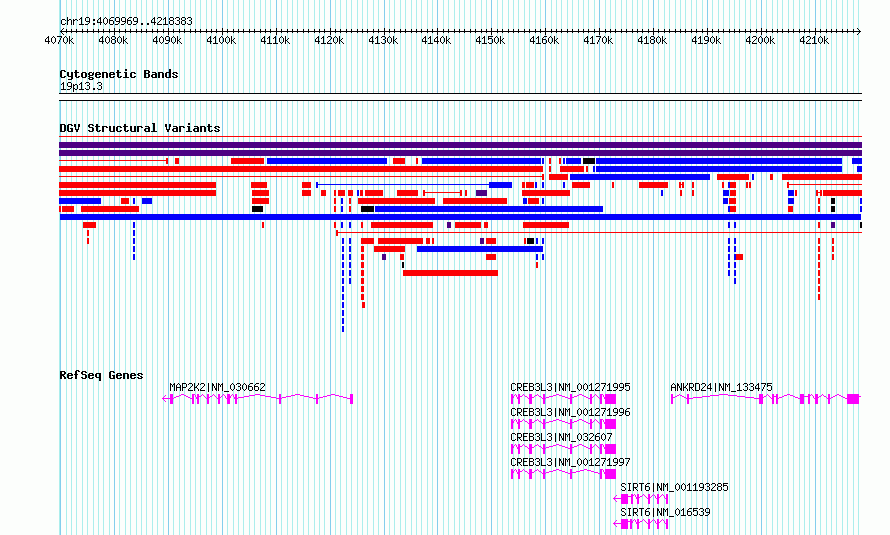Click the 4080k ruler tick label
Screen dimensions: 890x535
tap(114, 40)
